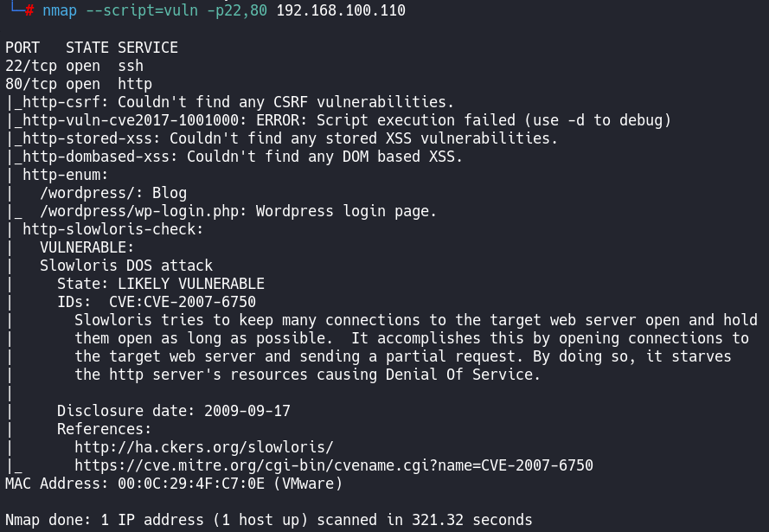The image size is (769, 532).
Task: Click the ha.ckers.org slowloris reference URL
Action: coord(203,447)
